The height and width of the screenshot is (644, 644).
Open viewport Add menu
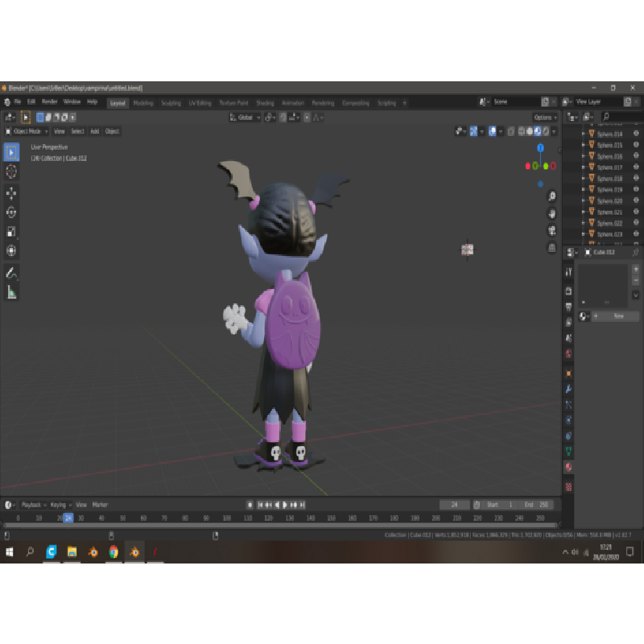pos(94,131)
